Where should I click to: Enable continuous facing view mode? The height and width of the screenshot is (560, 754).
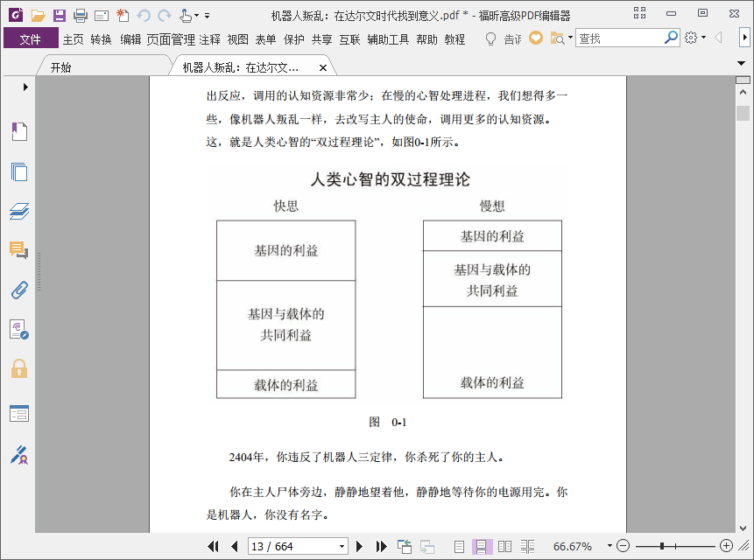click(527, 546)
